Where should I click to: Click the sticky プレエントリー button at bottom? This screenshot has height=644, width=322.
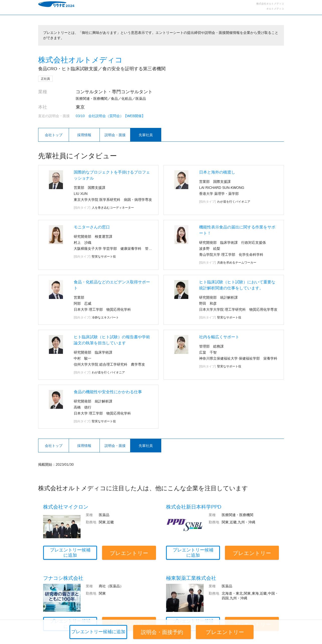225,632
